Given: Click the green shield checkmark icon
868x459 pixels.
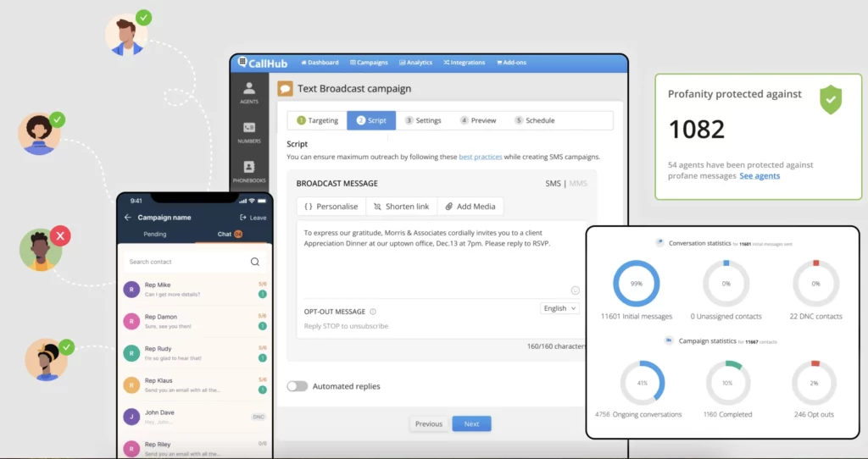Looking at the screenshot, I should [x=831, y=100].
